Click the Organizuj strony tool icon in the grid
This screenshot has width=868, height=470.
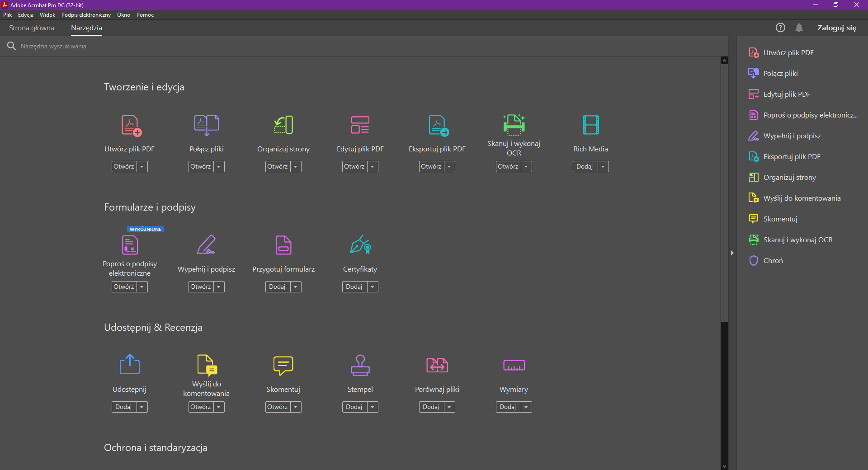tap(283, 125)
